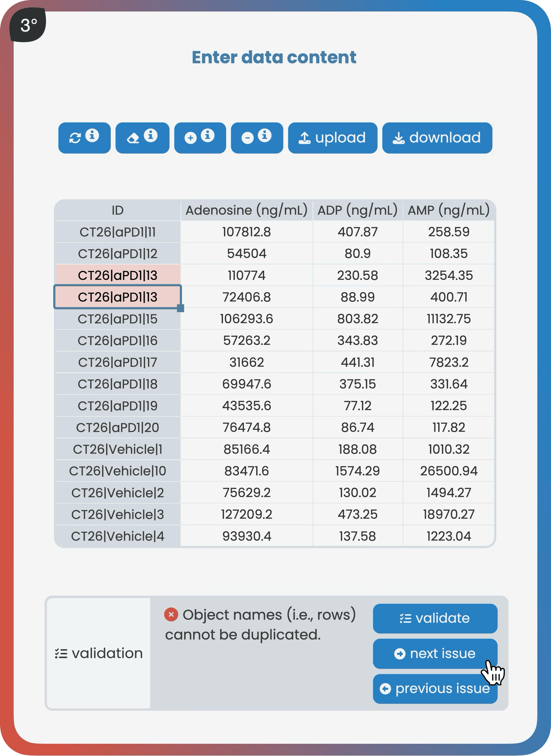
Task: Click ADP cell 343.83
Action: 358,341
